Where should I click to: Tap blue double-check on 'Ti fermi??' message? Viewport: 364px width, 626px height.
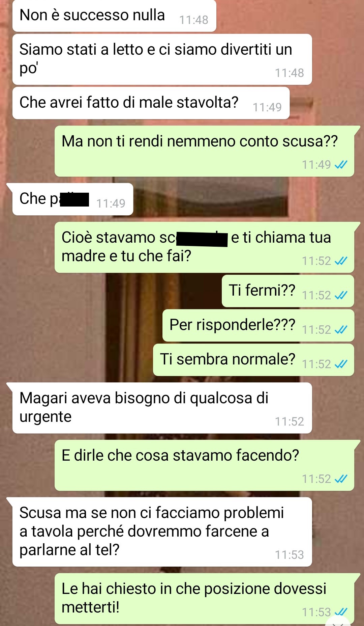click(341, 295)
